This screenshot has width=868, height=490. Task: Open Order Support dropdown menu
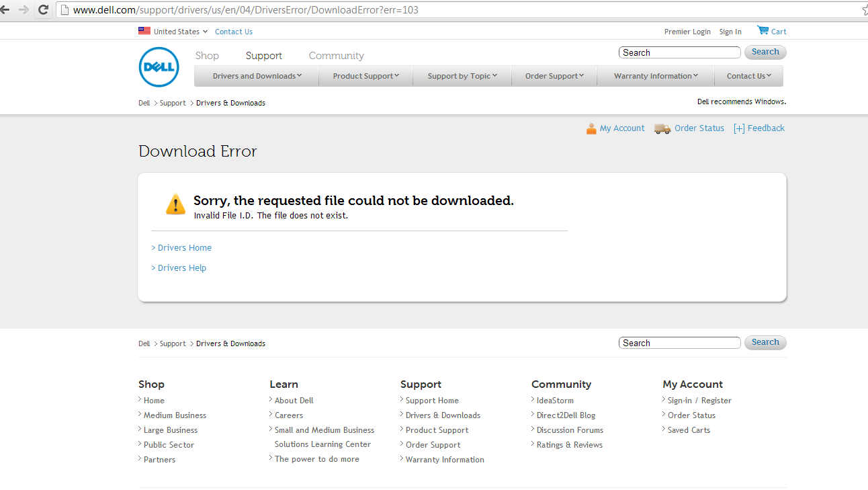point(554,76)
